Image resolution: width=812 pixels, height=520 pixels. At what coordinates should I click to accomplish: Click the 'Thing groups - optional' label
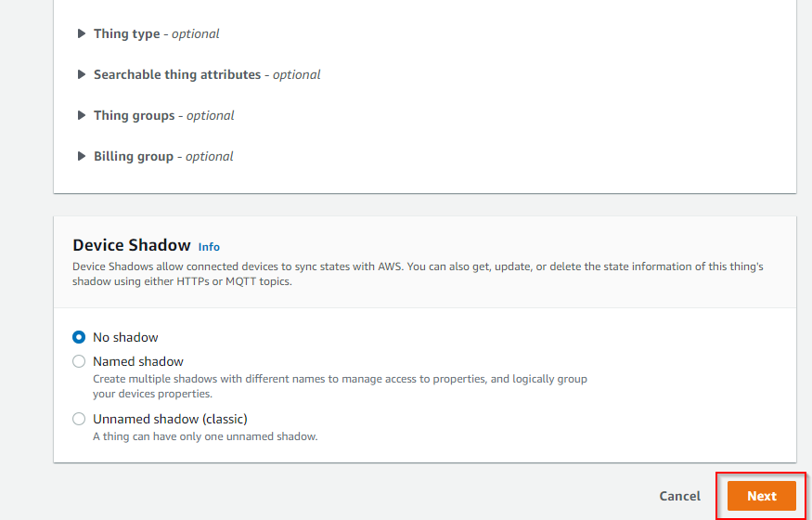click(x=163, y=115)
